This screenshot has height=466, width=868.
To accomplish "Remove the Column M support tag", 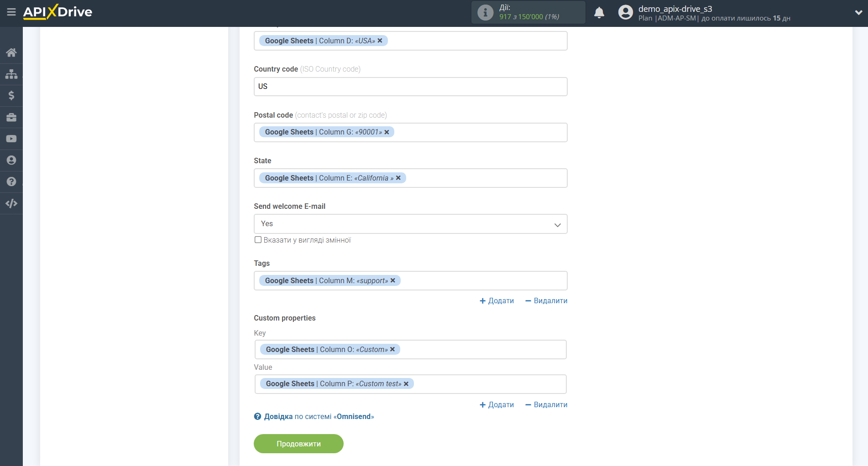I will coord(393,280).
